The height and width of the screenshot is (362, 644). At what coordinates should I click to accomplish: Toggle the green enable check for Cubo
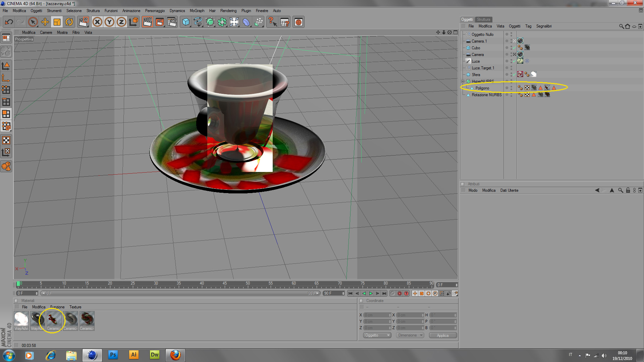(x=514, y=48)
